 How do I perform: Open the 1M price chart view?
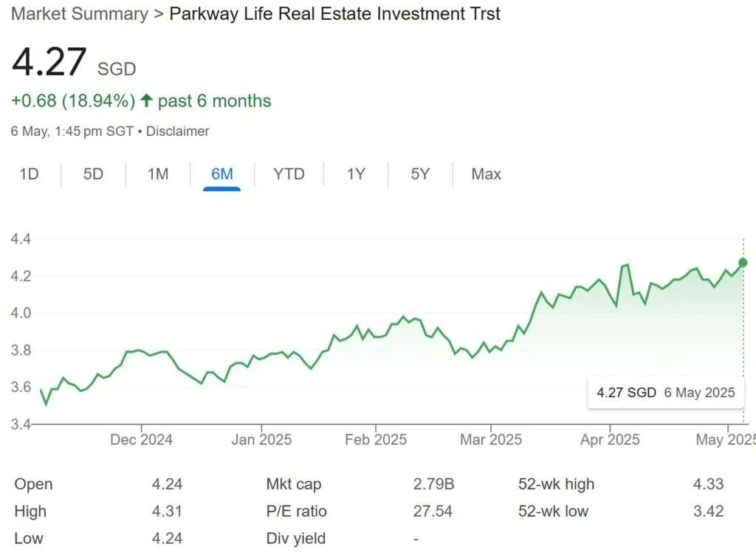coord(157,174)
